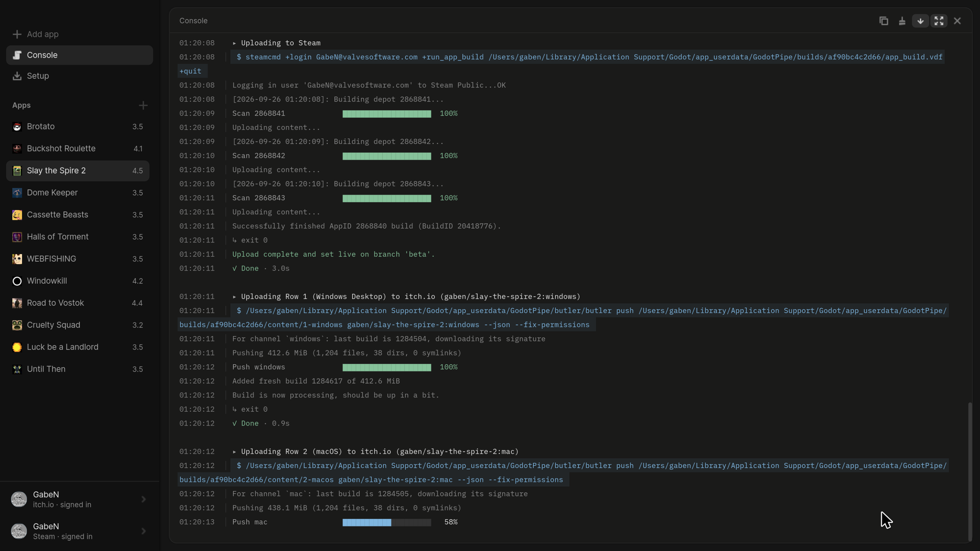
Task: Close the Console panel
Action: 957,21
